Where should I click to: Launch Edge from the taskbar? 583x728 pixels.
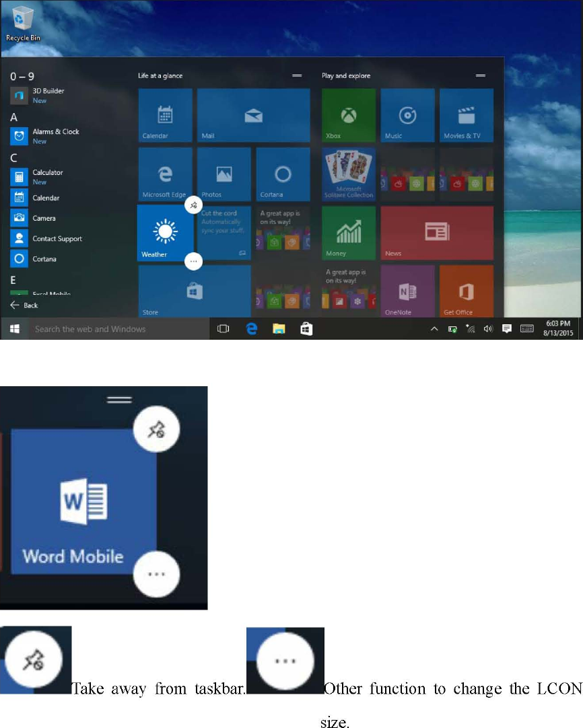point(251,329)
